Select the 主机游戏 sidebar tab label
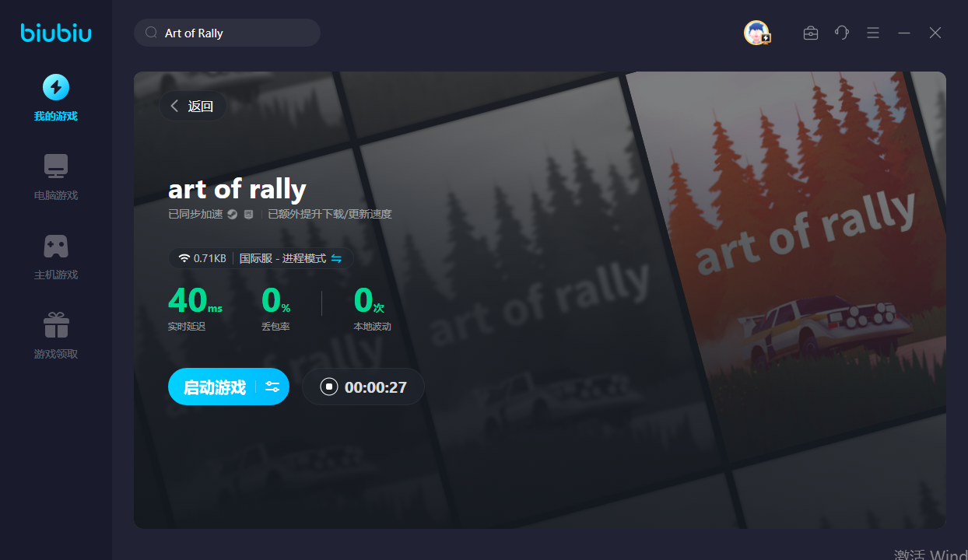The width and height of the screenshot is (968, 560). coord(56,275)
